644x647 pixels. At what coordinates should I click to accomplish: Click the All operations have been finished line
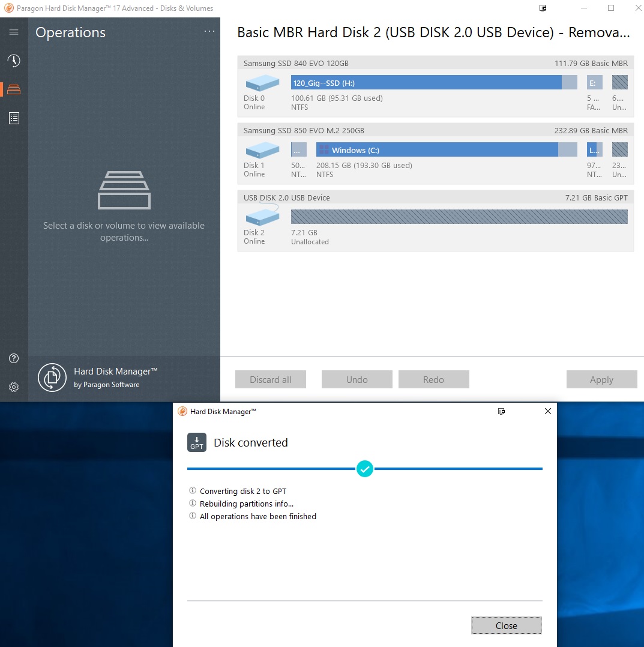click(x=258, y=516)
